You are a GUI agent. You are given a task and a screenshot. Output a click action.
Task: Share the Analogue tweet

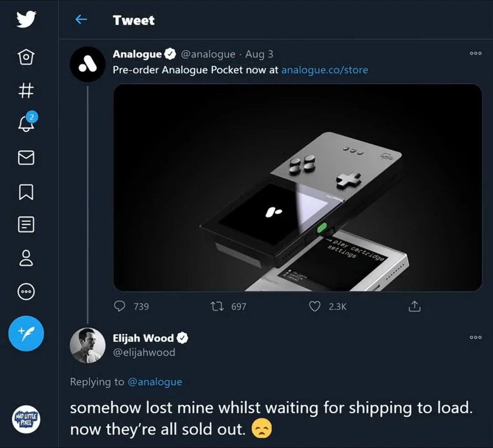[414, 307]
